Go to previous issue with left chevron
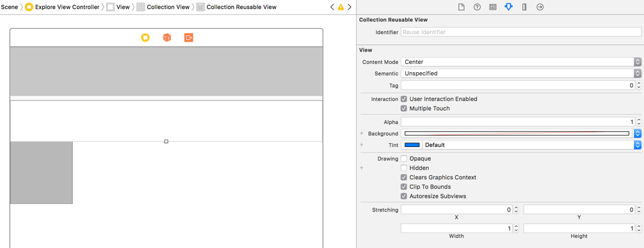 click(332, 7)
